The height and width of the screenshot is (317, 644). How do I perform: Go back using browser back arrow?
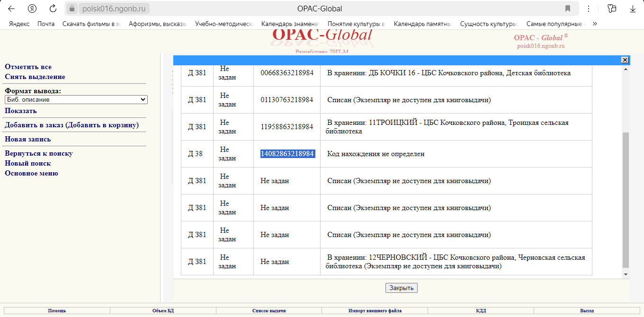[x=11, y=9]
